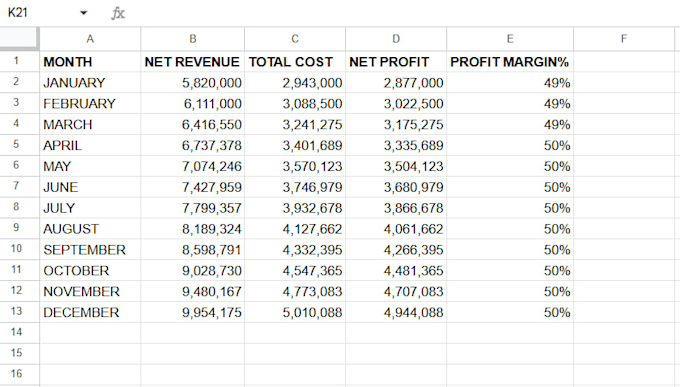Click net profit value 3,866,678

pyautogui.click(x=396, y=208)
